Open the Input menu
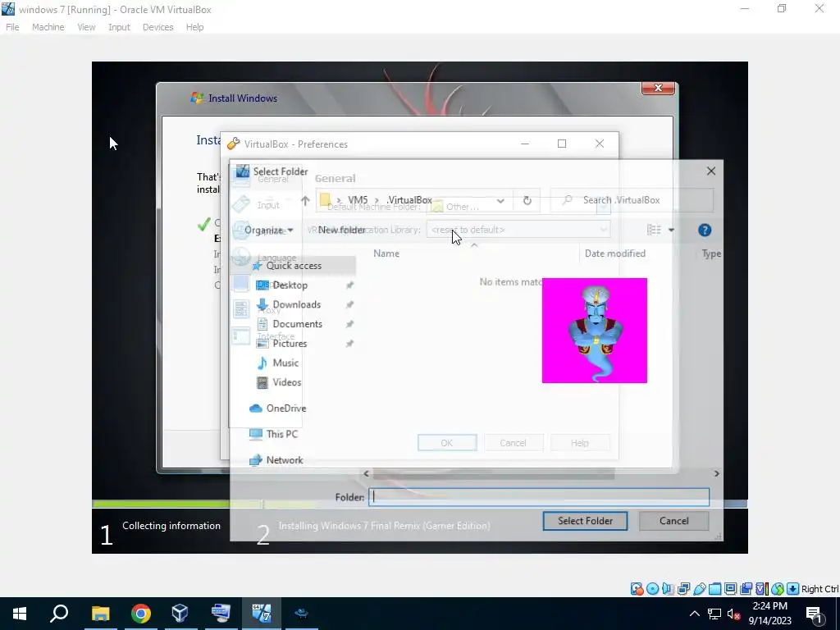This screenshot has width=840, height=630. point(119,27)
